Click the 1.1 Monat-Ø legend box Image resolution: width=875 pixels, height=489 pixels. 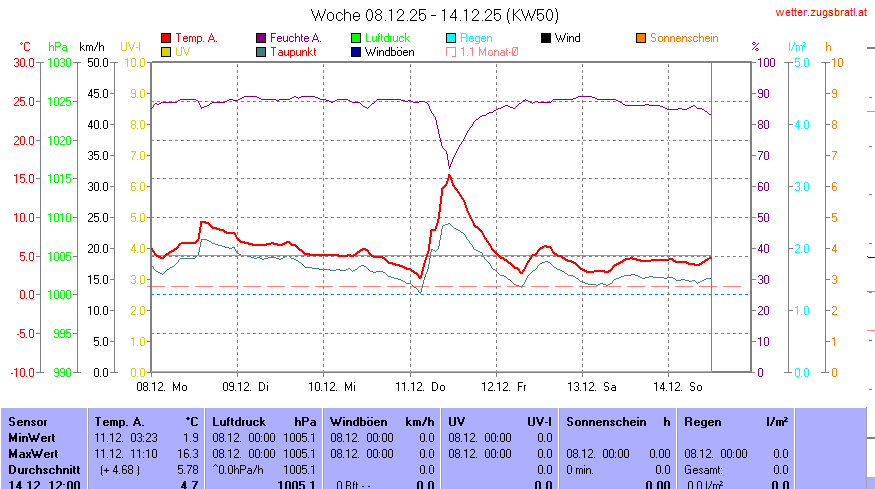[x=451, y=51]
